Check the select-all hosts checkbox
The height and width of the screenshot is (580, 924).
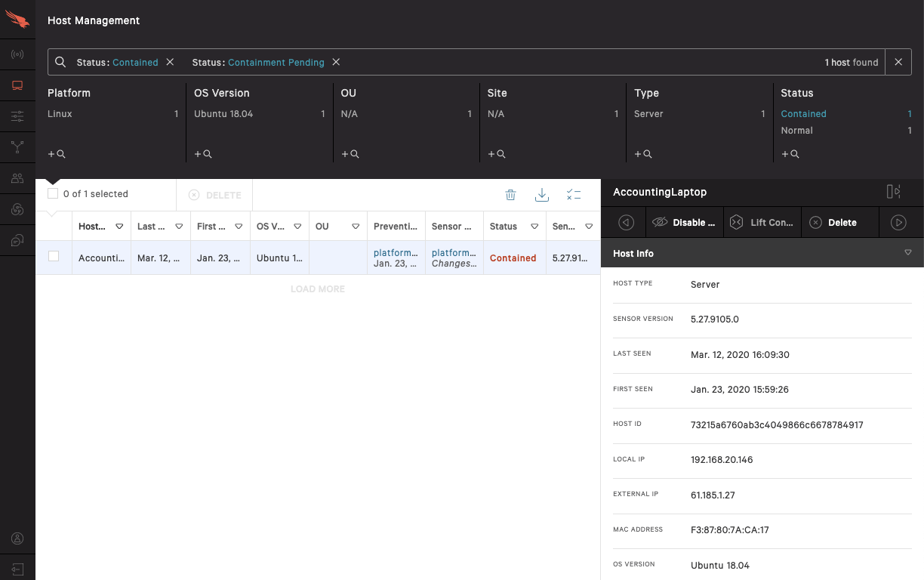53,193
